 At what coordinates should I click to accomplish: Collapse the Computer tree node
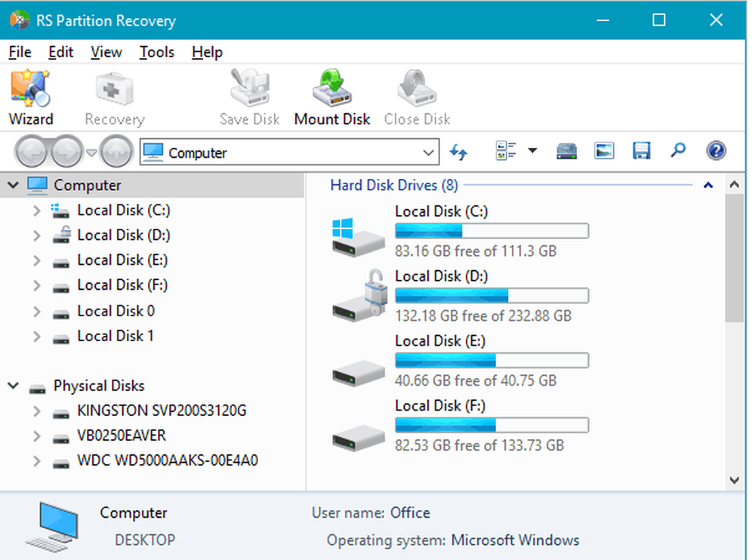tap(14, 185)
